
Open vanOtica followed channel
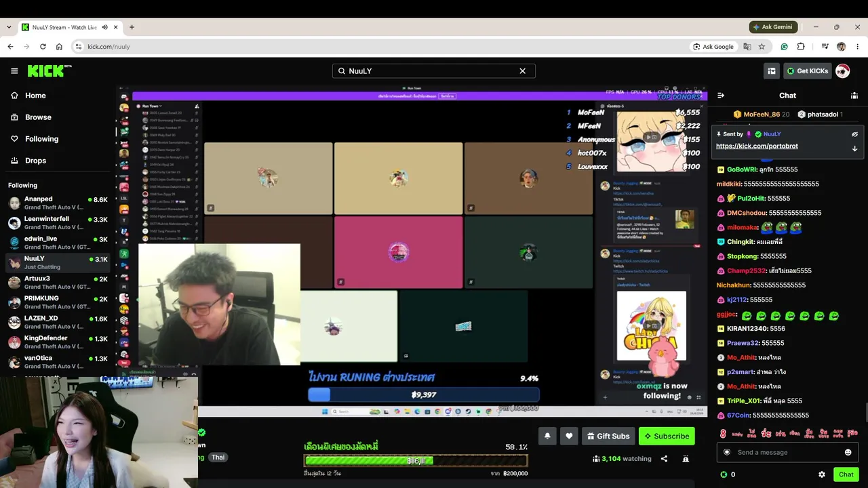click(x=58, y=362)
